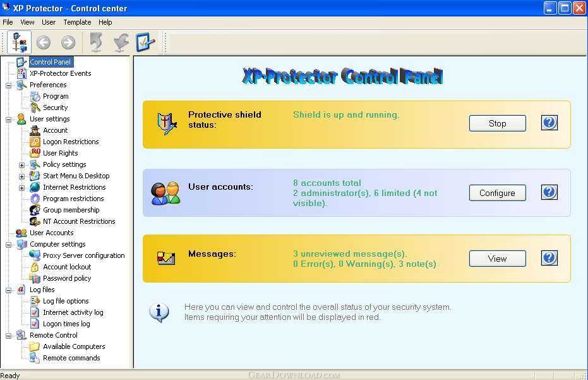The image size is (588, 380).
Task: Click the User Rights RO icon
Action: point(35,153)
